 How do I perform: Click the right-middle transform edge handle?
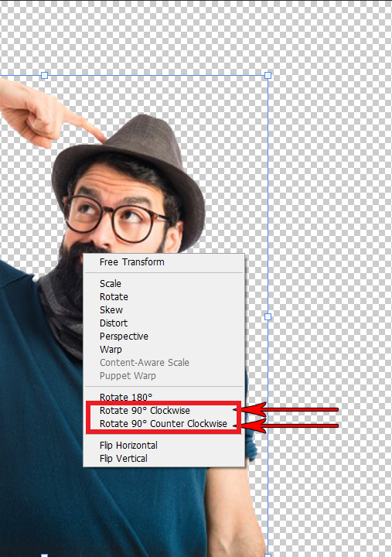click(x=268, y=316)
